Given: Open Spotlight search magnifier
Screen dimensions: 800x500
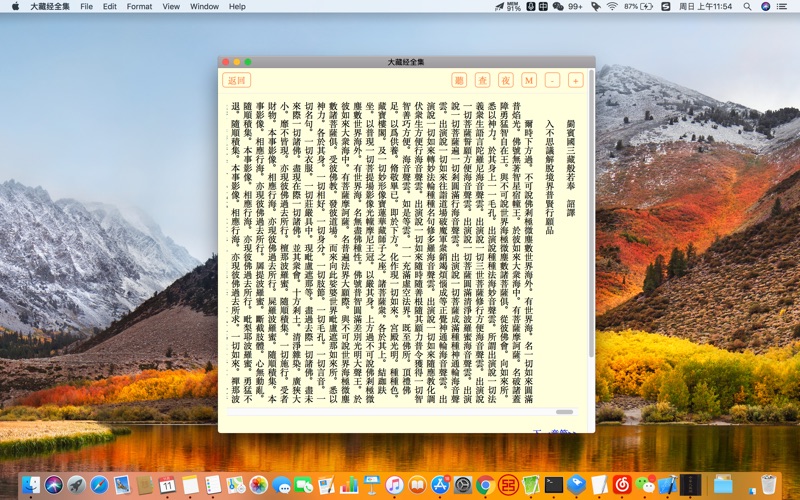Looking at the screenshot, I should [x=747, y=6].
